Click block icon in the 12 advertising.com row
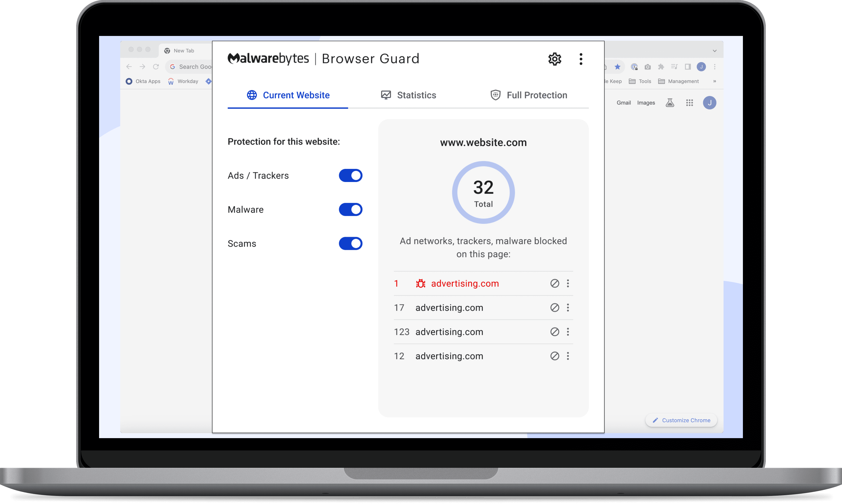This screenshot has height=504, width=842. click(555, 356)
